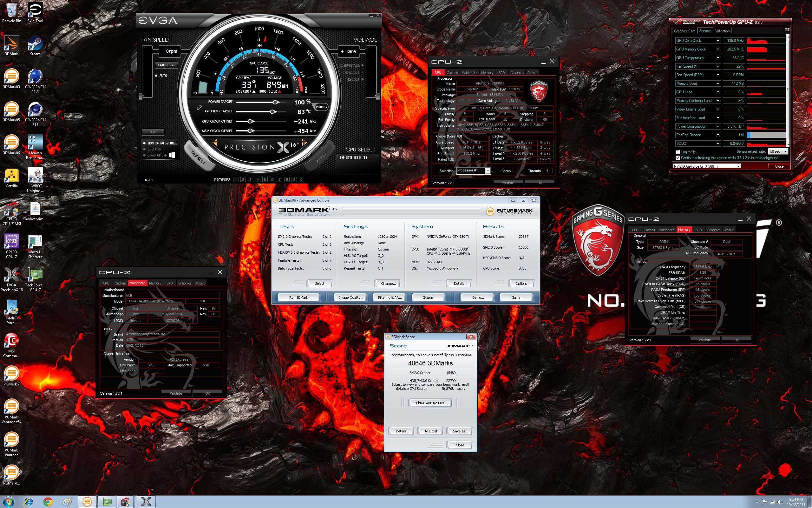The width and height of the screenshot is (812, 508).
Task: Toggle AUTO fan mode in Precision X
Action: (161, 76)
